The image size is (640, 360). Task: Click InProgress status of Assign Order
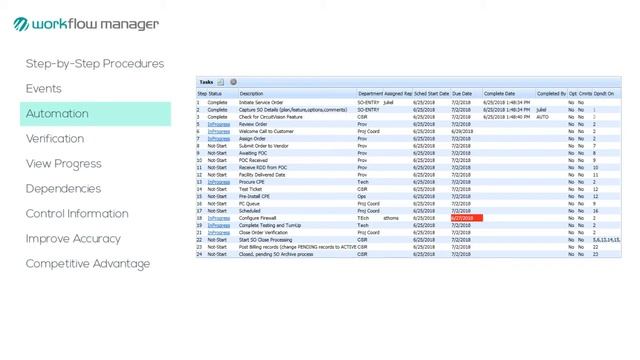219,139
